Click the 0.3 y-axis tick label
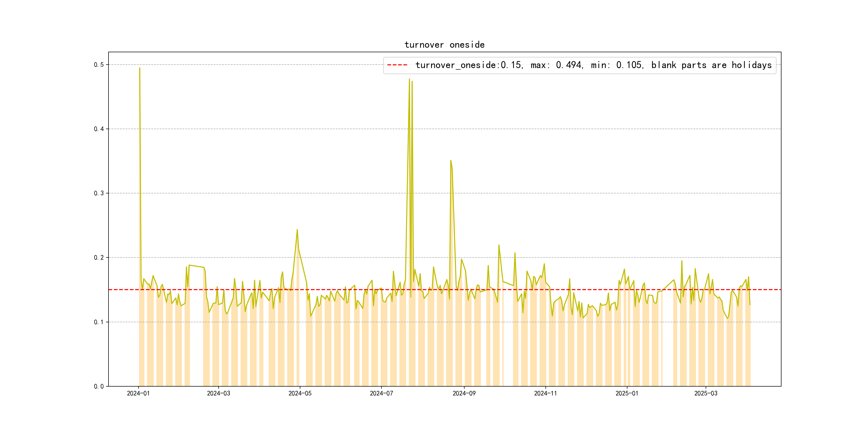Image resolution: width=868 pixels, height=434 pixels. [99, 193]
